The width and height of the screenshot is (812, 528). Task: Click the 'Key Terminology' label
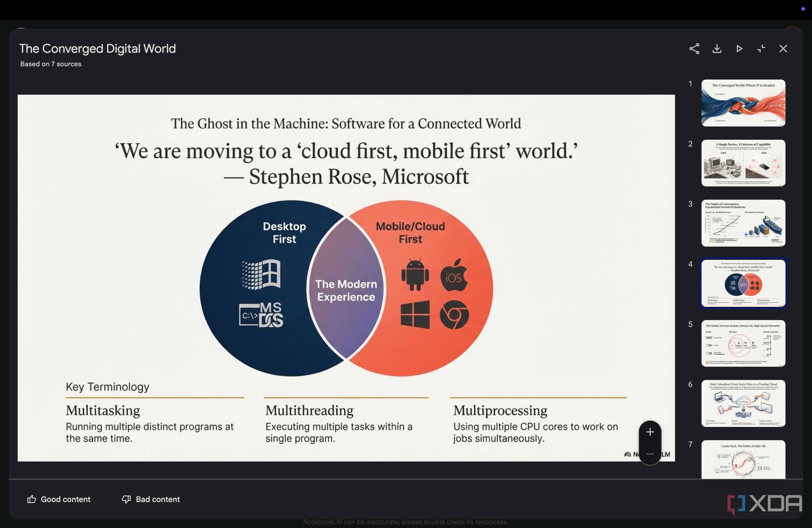(107, 387)
